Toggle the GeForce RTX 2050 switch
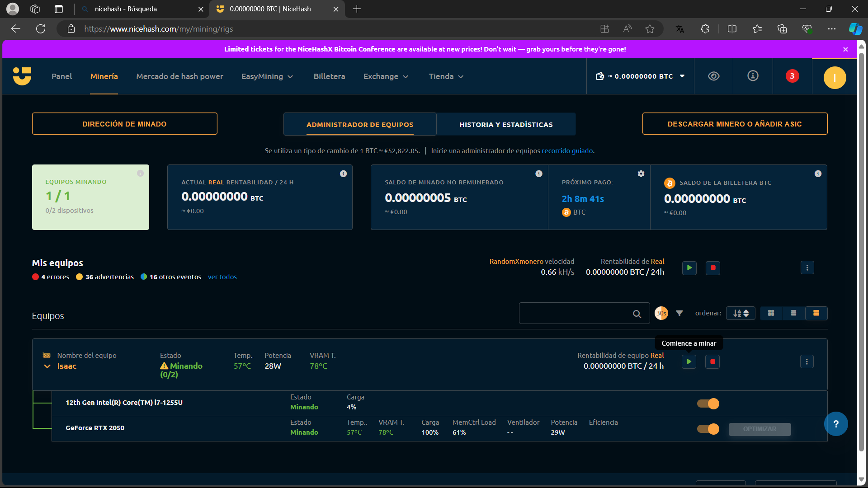Screen dimensions: 868x488 tap(708, 429)
